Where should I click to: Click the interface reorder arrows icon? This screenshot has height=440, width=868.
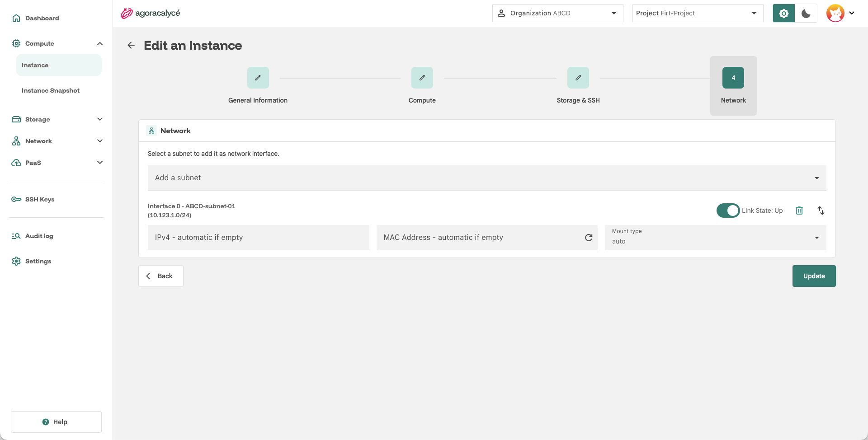(821, 211)
